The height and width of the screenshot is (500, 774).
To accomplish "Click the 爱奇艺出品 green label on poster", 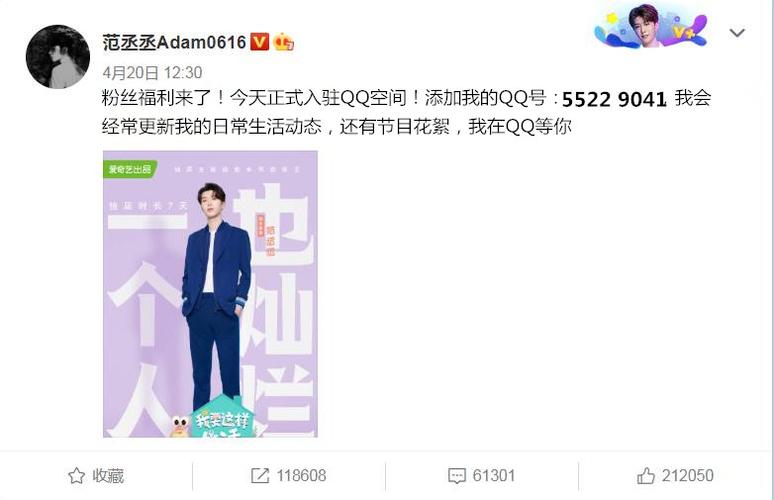I will pyautogui.click(x=130, y=169).
